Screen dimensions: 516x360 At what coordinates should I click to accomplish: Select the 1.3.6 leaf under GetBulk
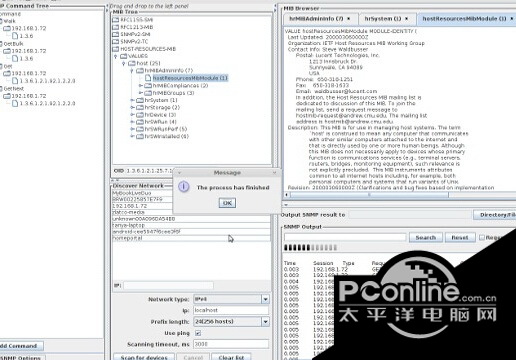tap(23, 58)
